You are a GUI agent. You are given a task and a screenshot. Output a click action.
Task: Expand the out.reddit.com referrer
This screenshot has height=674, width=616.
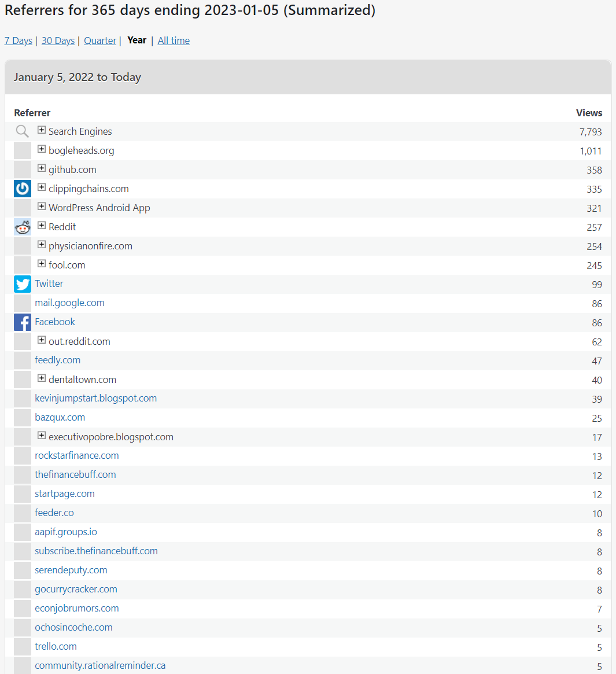point(41,340)
